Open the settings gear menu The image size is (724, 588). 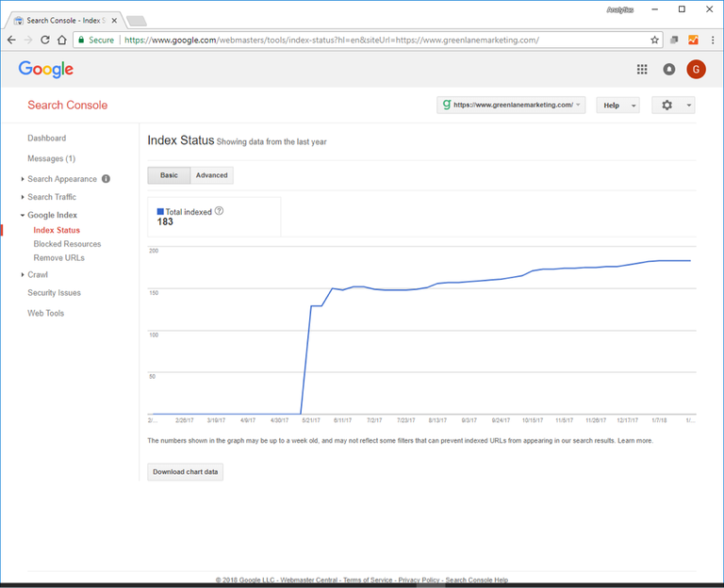click(x=666, y=106)
